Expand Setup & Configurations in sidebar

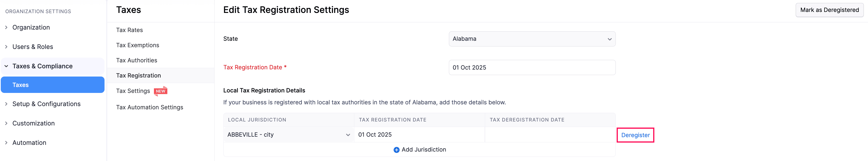coord(46,104)
